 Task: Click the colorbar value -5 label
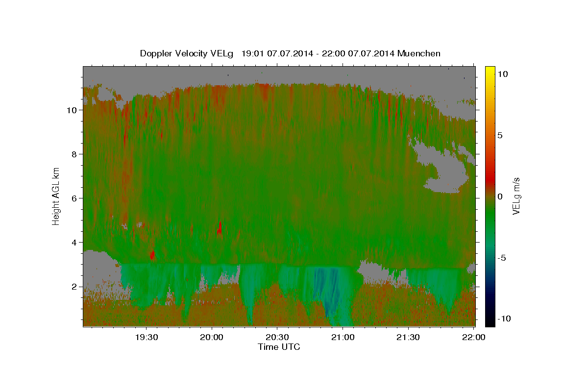[x=502, y=258]
